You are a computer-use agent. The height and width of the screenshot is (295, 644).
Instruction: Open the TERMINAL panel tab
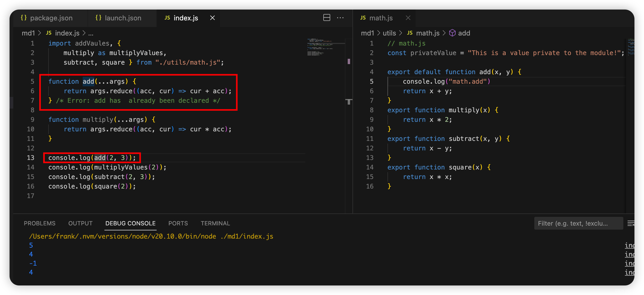pyautogui.click(x=215, y=223)
